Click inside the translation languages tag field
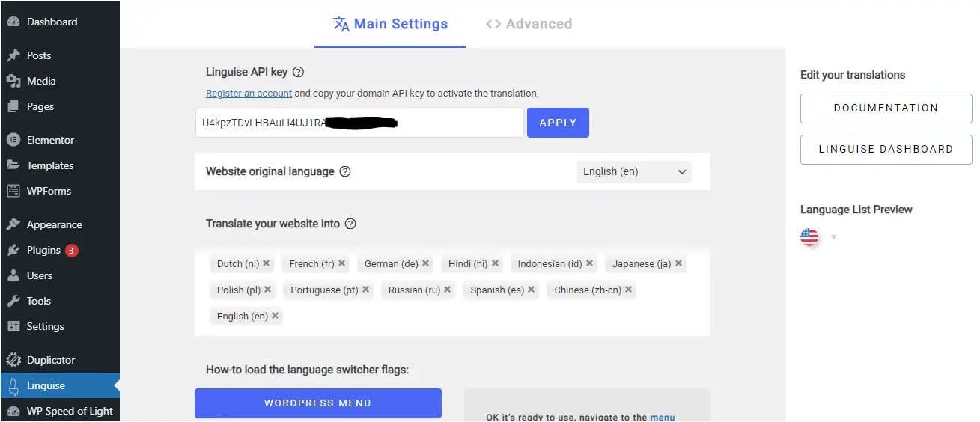Viewport: 980px width, 422px height. [x=452, y=290]
